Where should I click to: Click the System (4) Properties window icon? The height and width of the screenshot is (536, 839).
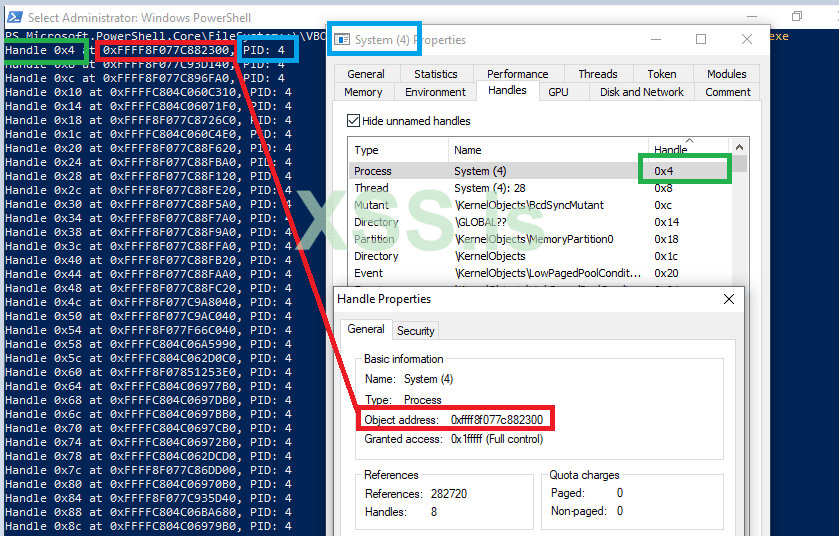click(342, 40)
